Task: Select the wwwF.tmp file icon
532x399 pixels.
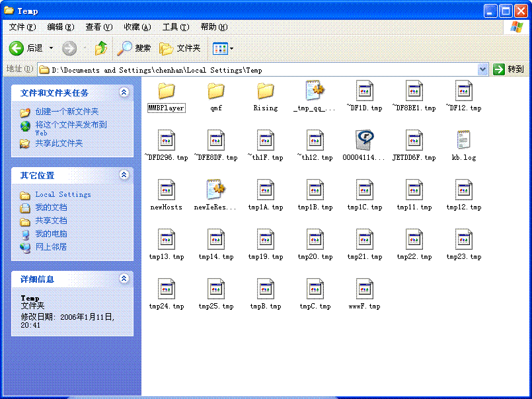Action: (364, 289)
